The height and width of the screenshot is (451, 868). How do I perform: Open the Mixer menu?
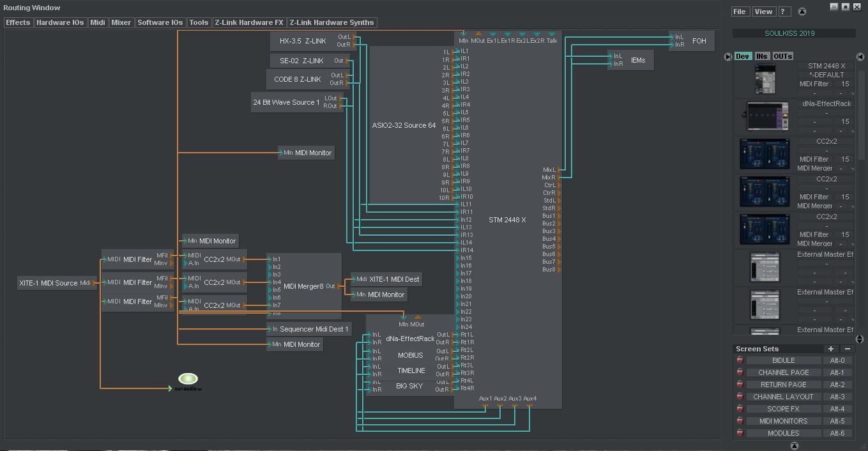(121, 22)
